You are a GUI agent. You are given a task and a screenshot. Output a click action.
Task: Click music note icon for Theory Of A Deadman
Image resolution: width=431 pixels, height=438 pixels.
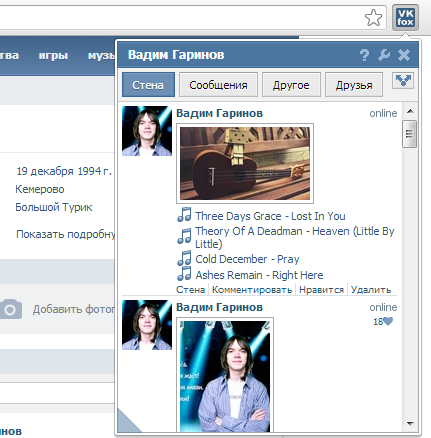184,236
